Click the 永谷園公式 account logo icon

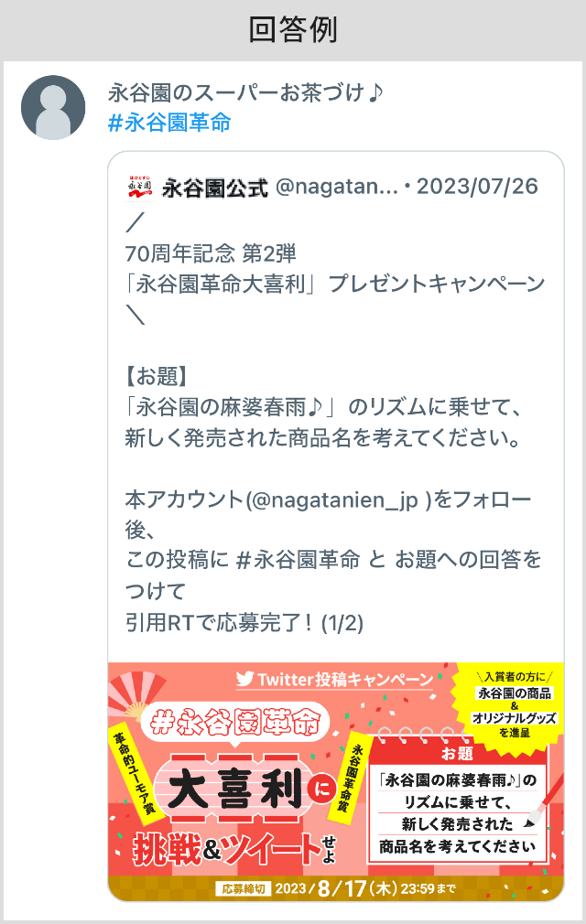point(140,188)
